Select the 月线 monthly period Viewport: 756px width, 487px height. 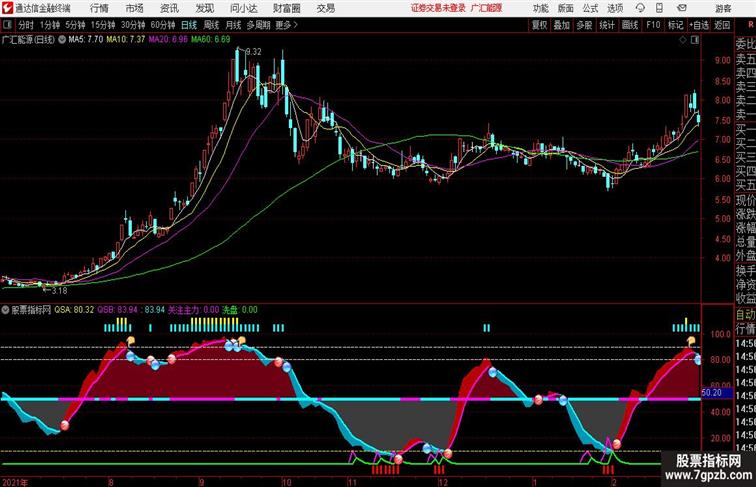pos(233,25)
